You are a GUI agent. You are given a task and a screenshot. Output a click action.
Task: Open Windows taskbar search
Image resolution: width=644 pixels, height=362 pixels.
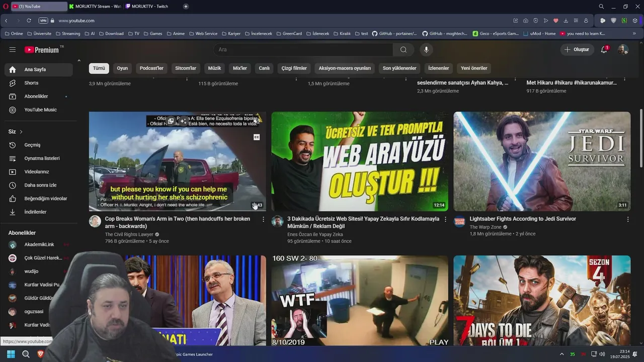tap(26, 354)
